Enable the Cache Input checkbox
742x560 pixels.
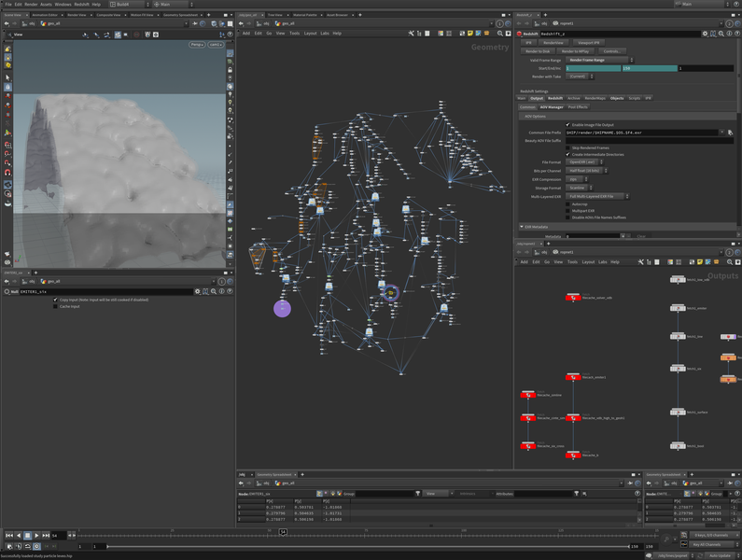click(55, 306)
